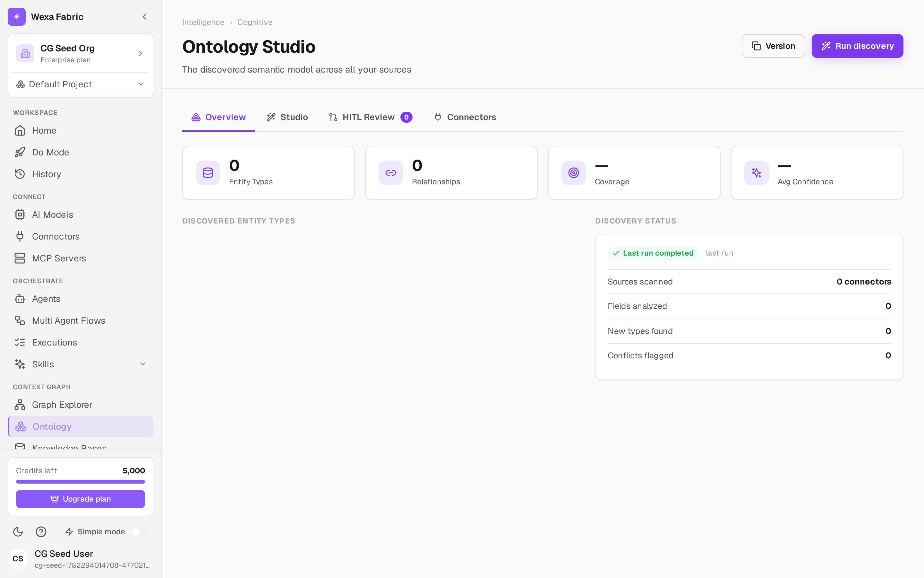Open Graph Explorer in the sidebar
Image resolution: width=924 pixels, height=578 pixels.
(81, 405)
